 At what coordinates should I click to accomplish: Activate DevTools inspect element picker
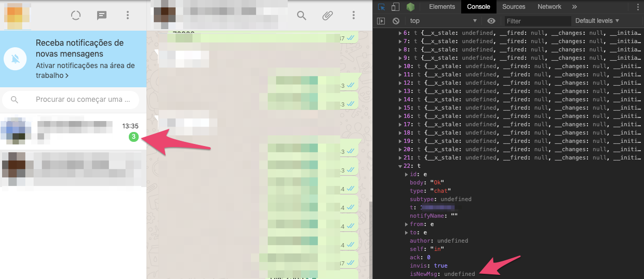tap(382, 7)
